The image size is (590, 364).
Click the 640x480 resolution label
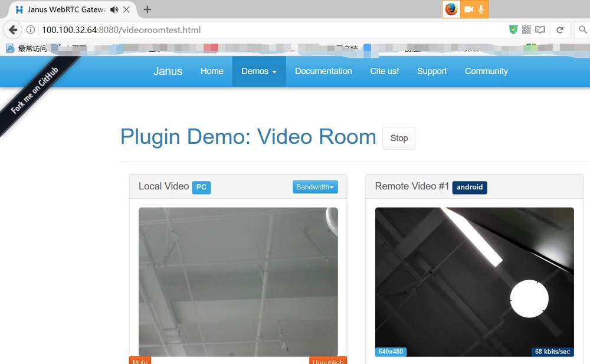[391, 352]
